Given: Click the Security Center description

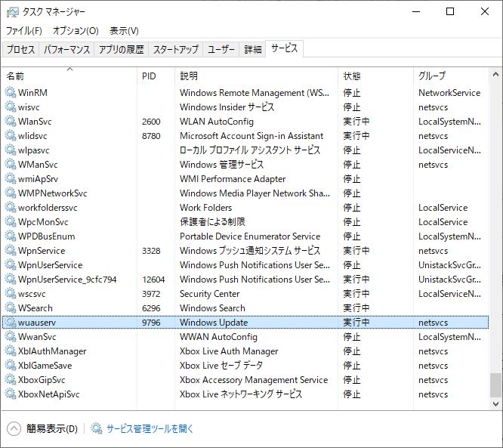Looking at the screenshot, I should (x=210, y=294).
